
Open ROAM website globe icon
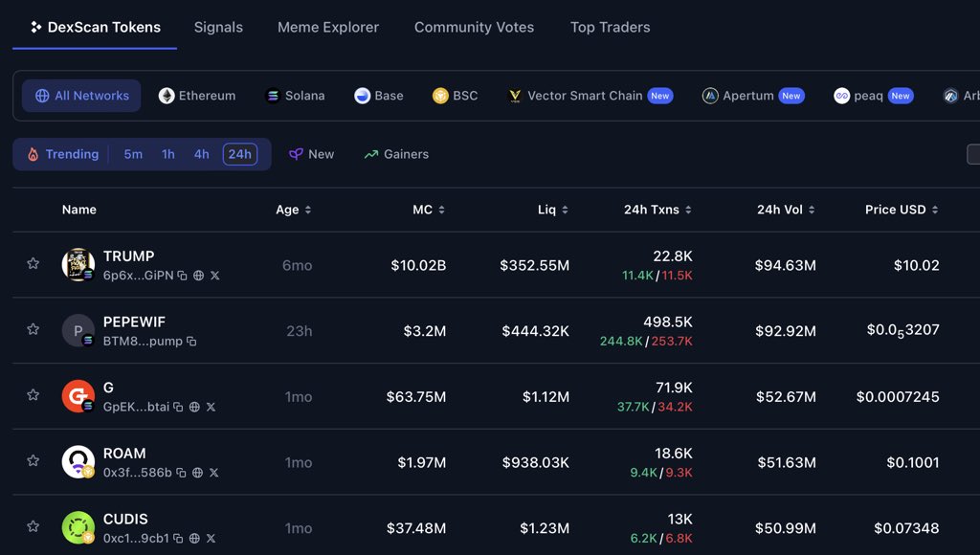pyautogui.click(x=197, y=473)
